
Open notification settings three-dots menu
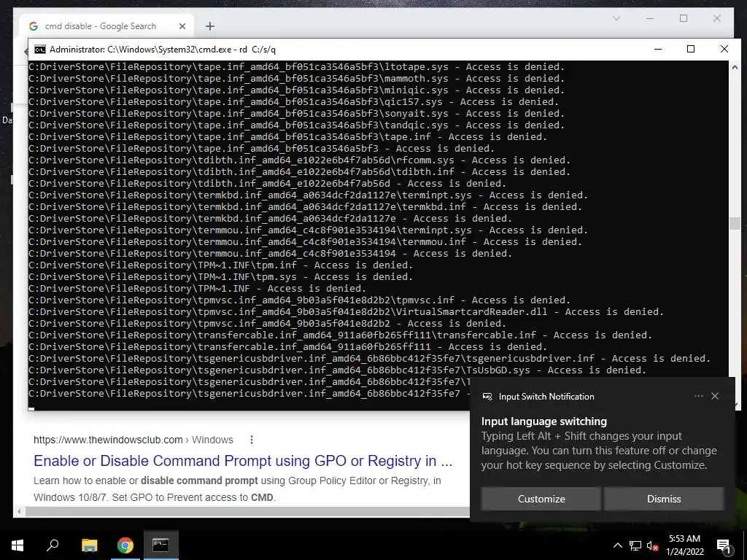click(x=698, y=396)
